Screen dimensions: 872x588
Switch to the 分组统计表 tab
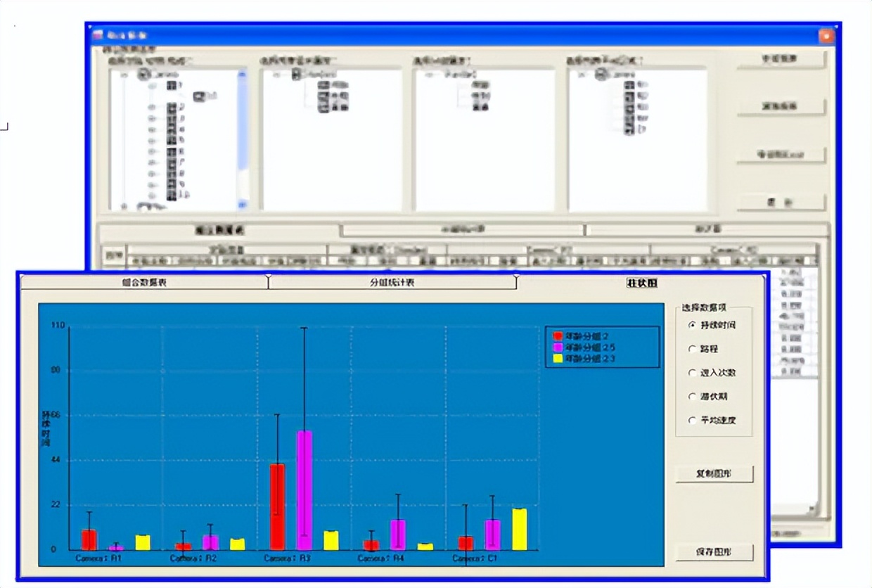(x=392, y=281)
